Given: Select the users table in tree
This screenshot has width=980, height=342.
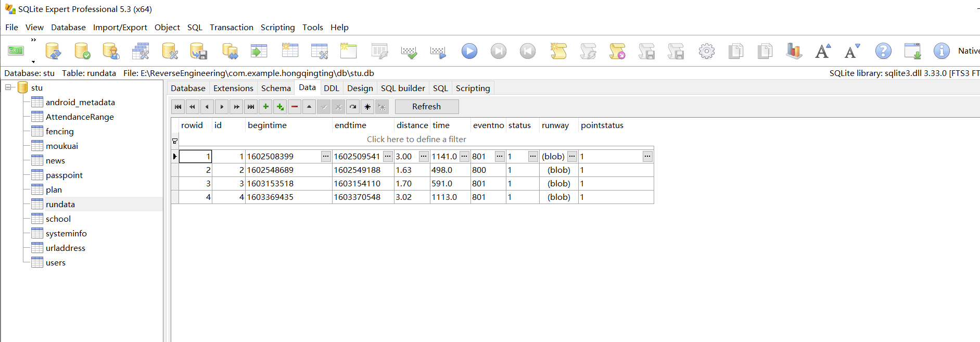Looking at the screenshot, I should coord(55,263).
